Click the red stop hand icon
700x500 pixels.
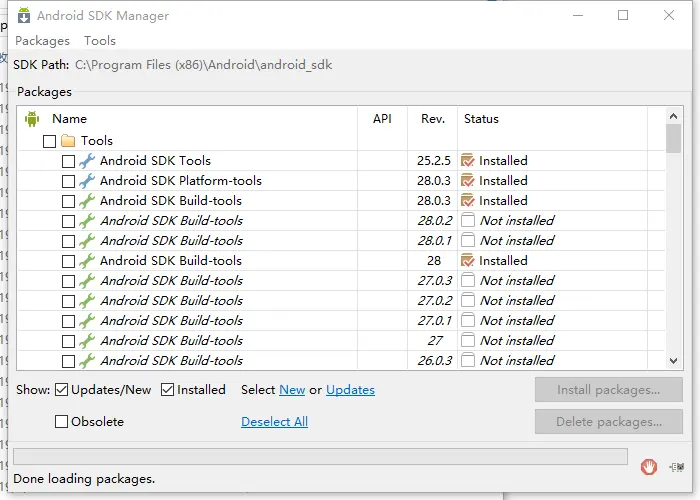click(649, 467)
